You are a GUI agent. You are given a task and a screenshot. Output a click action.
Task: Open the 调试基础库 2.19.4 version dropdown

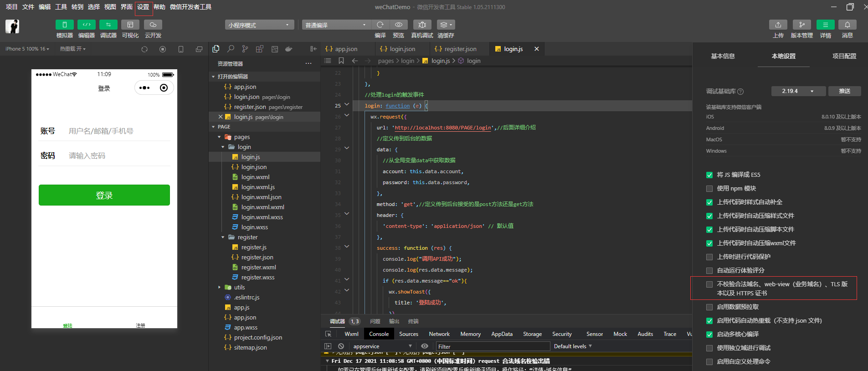[x=798, y=91]
